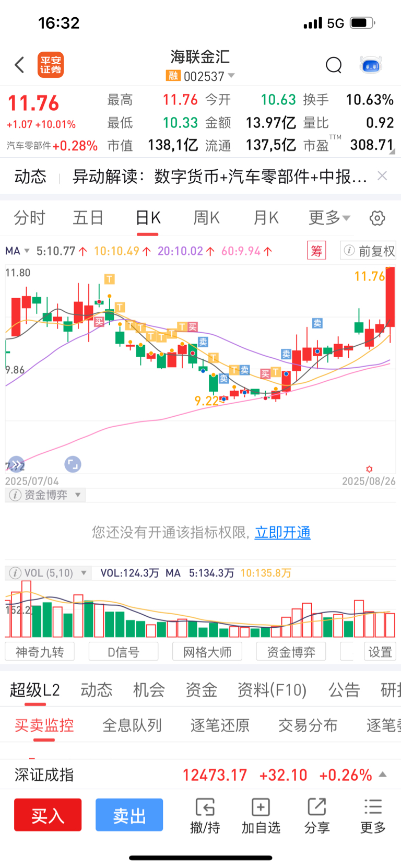401x868 pixels.
Task: Tap the 汽车零部件 sector label
Action: 29,146
